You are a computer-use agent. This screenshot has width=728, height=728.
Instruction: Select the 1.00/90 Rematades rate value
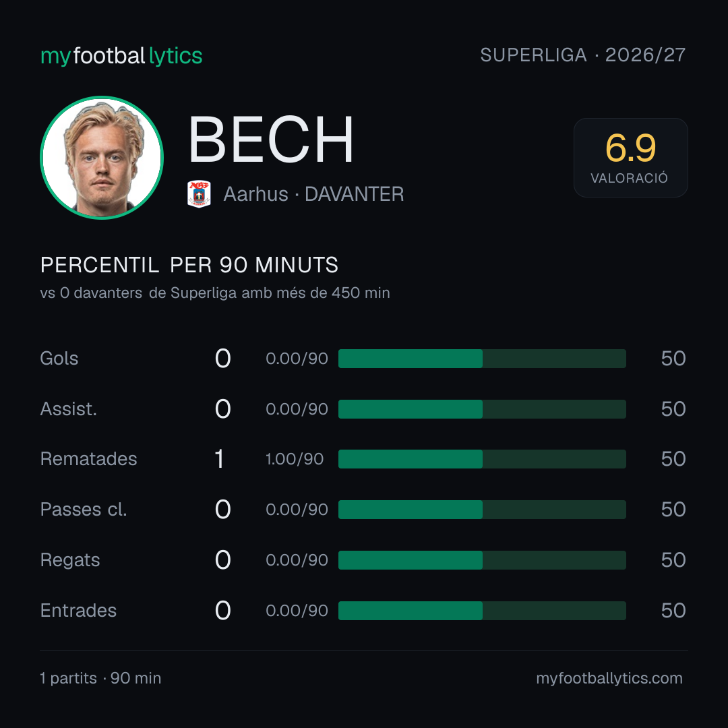click(x=295, y=459)
